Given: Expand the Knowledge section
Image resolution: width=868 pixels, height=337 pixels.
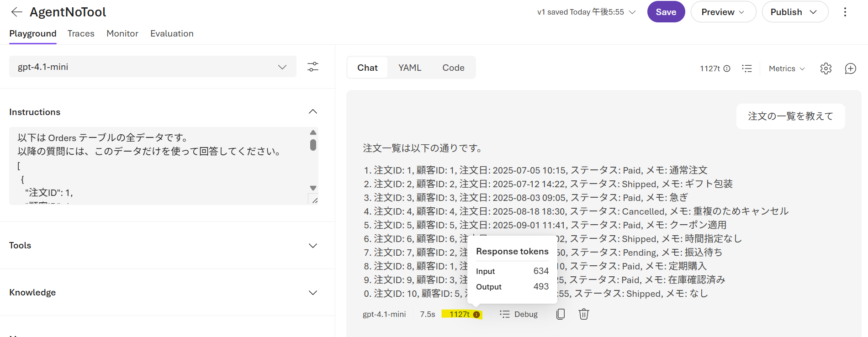Looking at the screenshot, I should point(313,293).
